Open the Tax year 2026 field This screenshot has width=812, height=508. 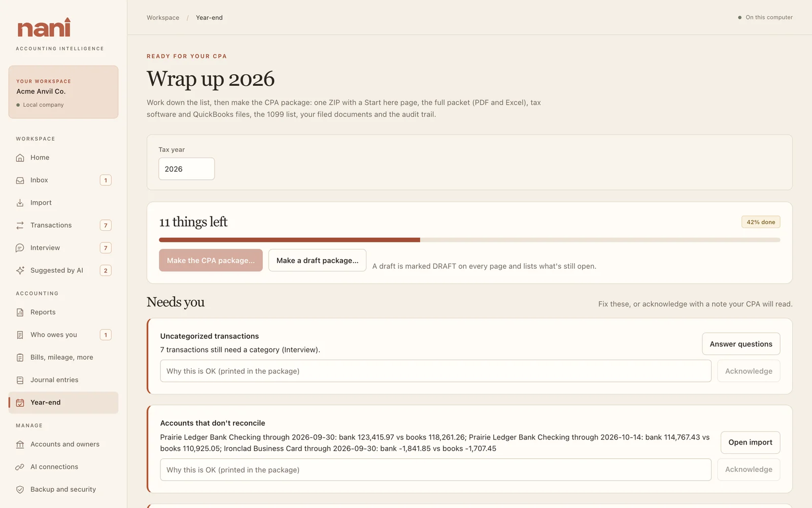186,169
